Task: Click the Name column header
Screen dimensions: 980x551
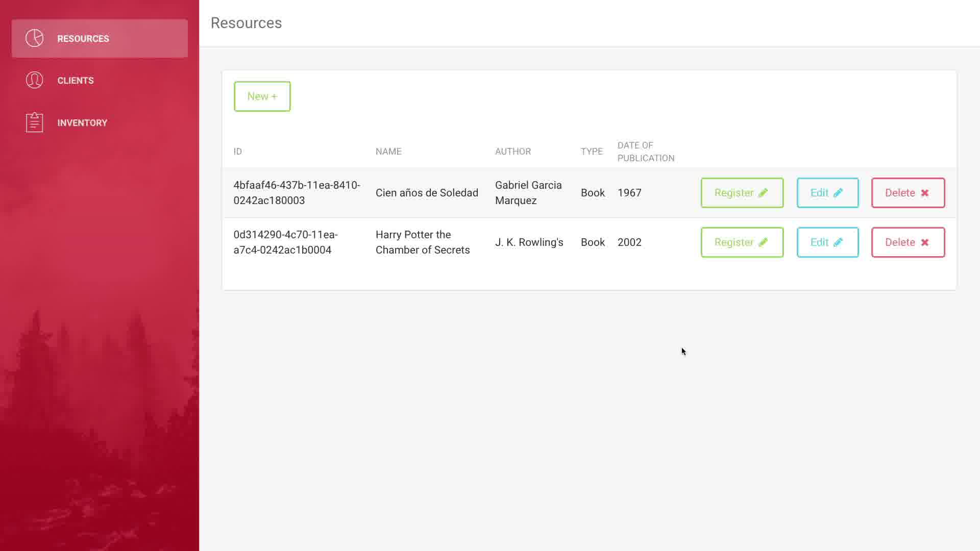Action: [x=388, y=152]
